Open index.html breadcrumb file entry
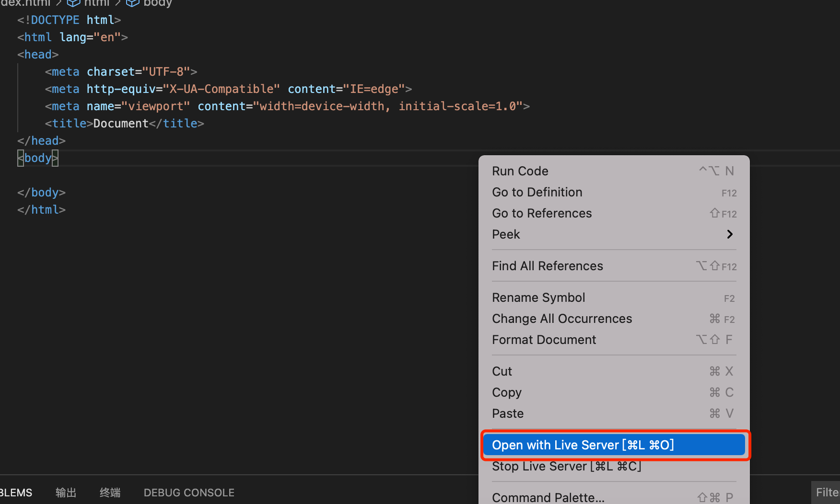The height and width of the screenshot is (504, 840). click(x=25, y=3)
